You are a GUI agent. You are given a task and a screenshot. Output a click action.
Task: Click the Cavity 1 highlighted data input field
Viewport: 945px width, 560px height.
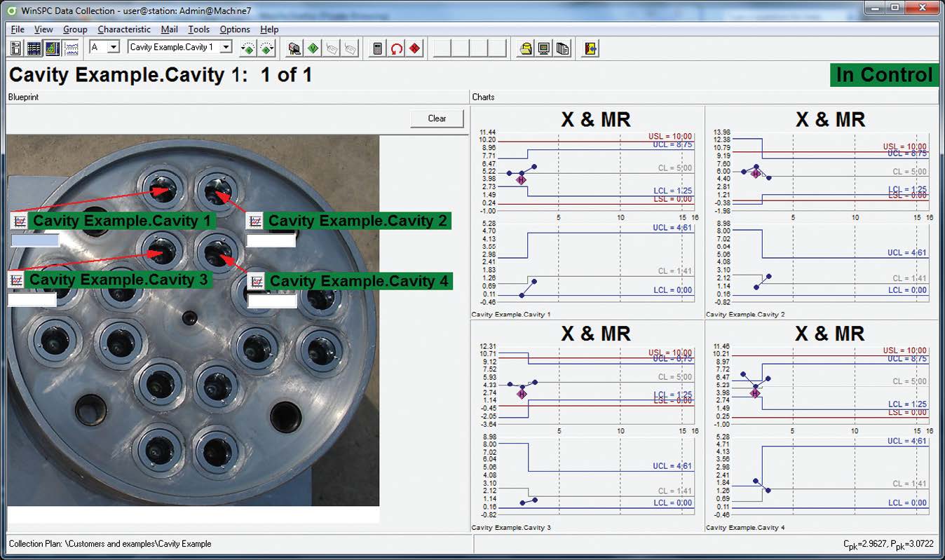pos(35,240)
